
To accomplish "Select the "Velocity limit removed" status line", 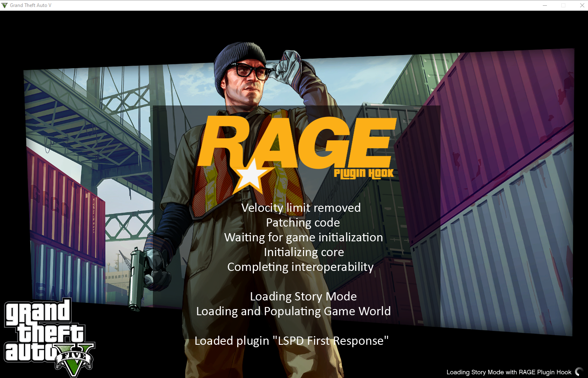I will [x=301, y=208].
